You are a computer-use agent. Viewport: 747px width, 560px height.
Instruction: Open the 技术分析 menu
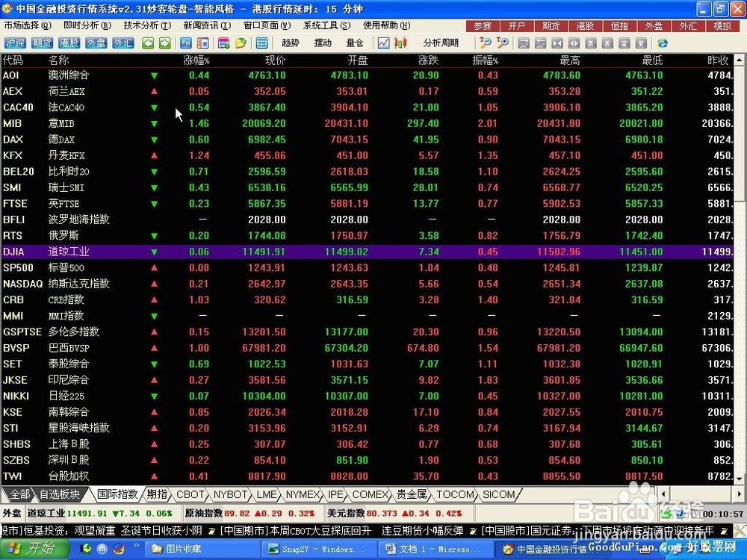click(147, 25)
